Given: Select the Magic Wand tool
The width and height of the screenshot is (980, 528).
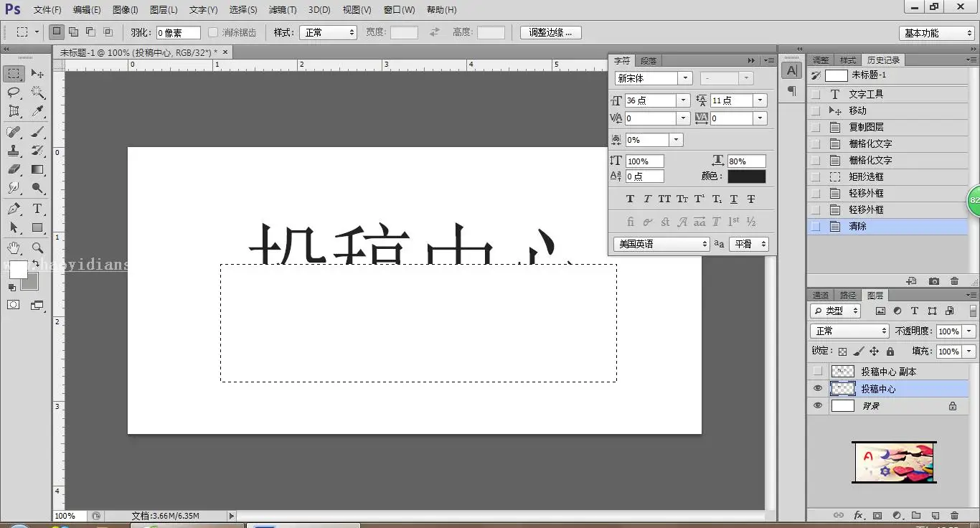Looking at the screenshot, I should click(x=37, y=93).
